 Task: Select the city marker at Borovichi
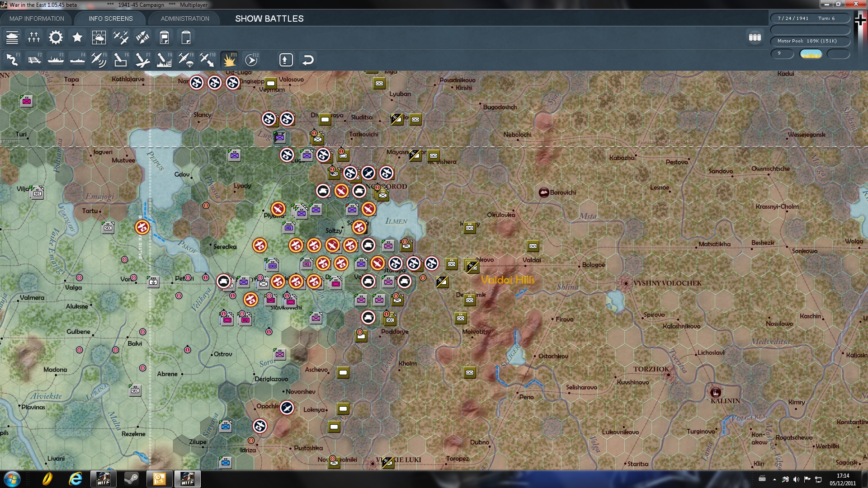pos(544,192)
